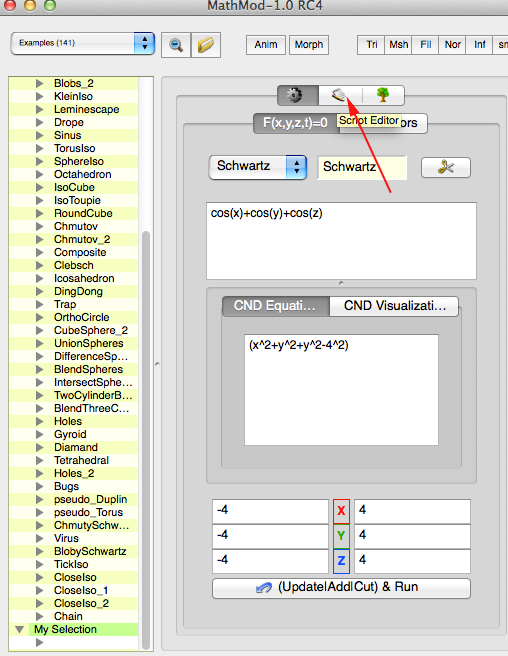
Task: Collapse the My Selection group
Action: pos(19,629)
